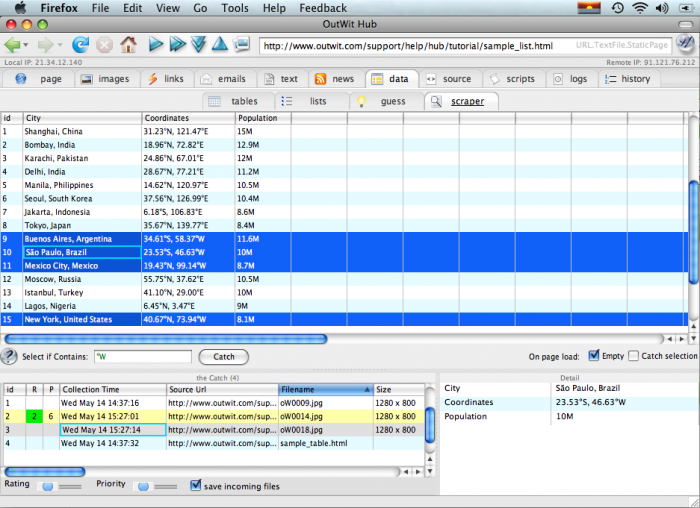700x508 pixels.
Task: Click the Wi-Fi icon in menu bar
Action: tap(640, 8)
